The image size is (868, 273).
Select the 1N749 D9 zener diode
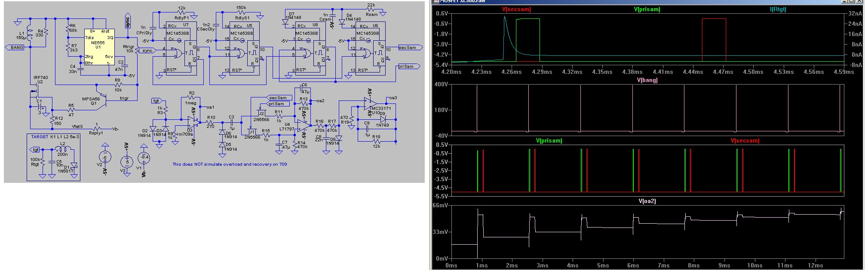pos(383,120)
